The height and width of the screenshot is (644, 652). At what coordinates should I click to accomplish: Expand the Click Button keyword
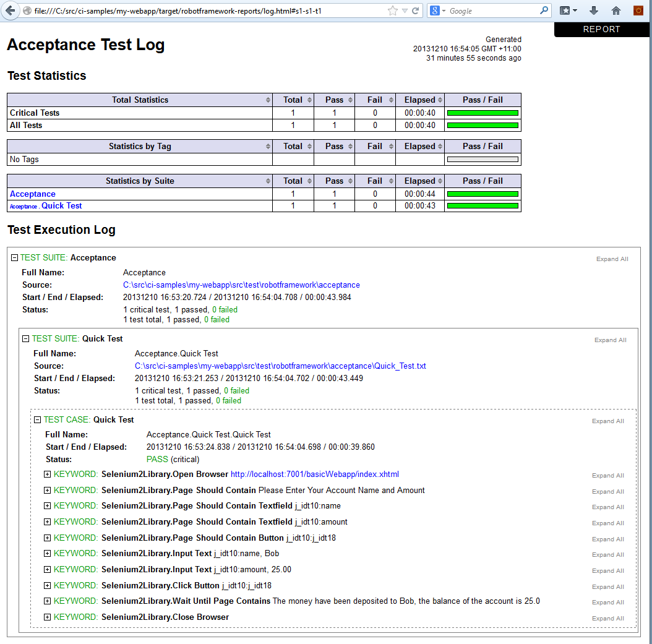coord(47,586)
